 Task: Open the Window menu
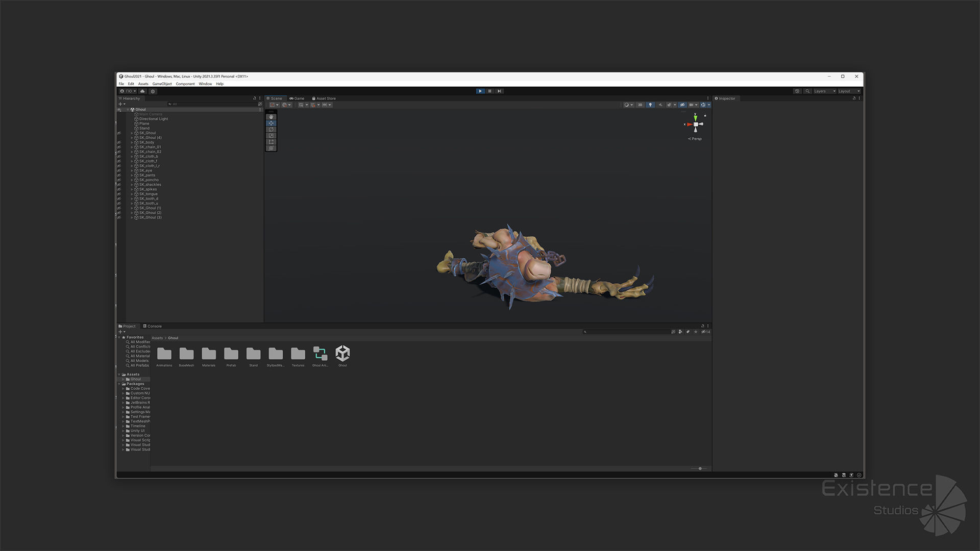(205, 84)
